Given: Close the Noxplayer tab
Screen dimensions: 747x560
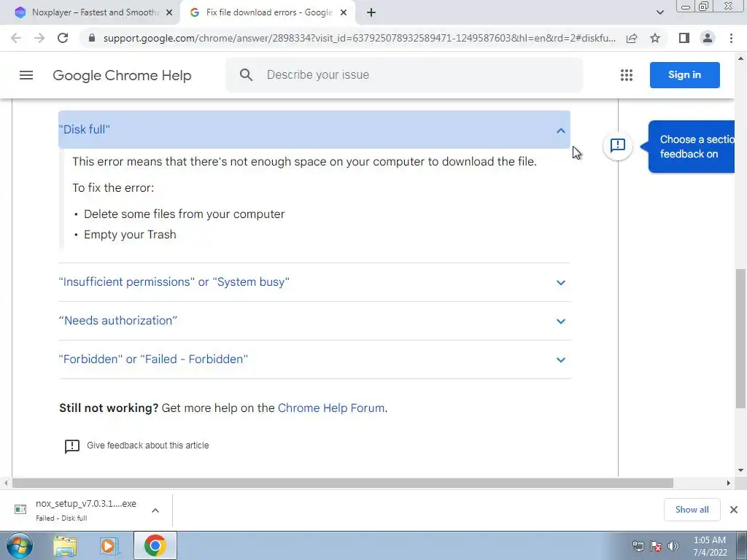Looking at the screenshot, I should 169,12.
